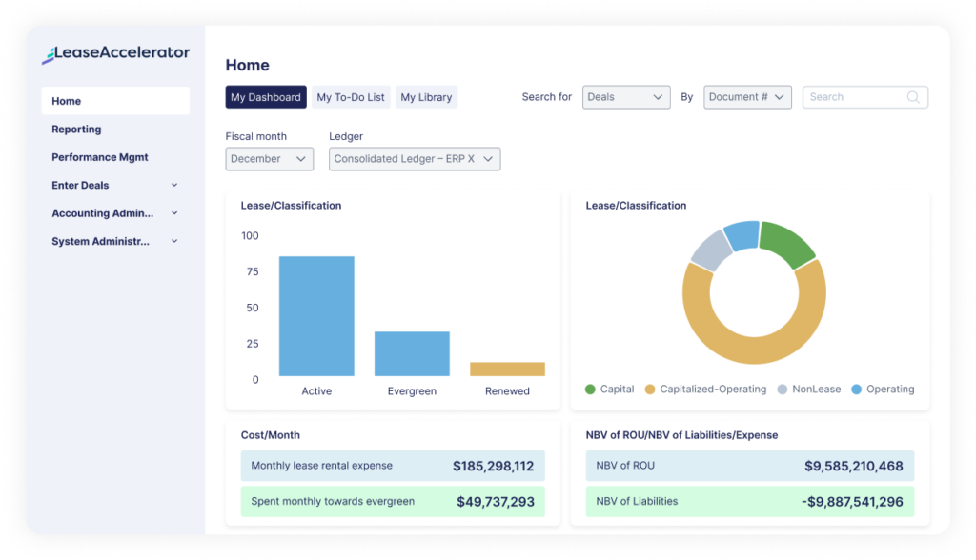Open the Document # dropdown
The height and width of the screenshot is (560, 976).
point(747,96)
